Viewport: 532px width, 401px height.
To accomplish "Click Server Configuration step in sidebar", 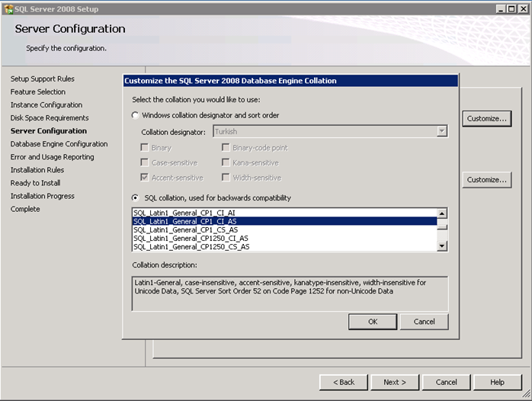I will [x=49, y=131].
